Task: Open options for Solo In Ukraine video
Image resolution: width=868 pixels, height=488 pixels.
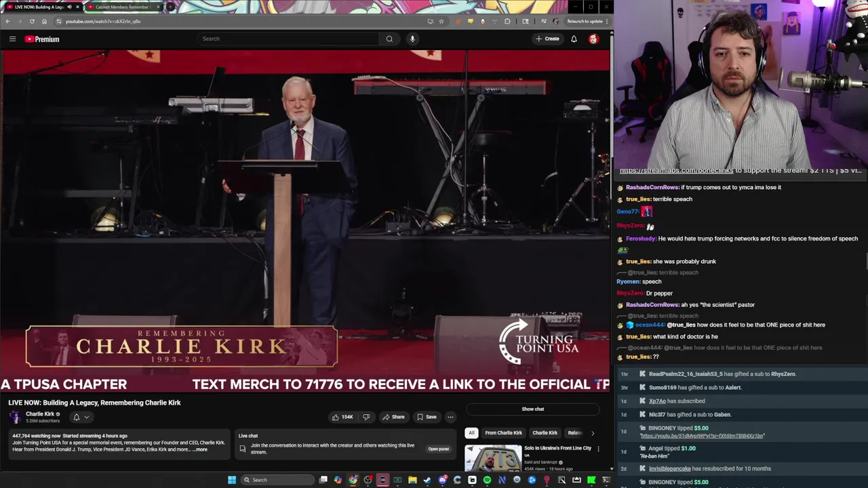Action: click(x=598, y=449)
